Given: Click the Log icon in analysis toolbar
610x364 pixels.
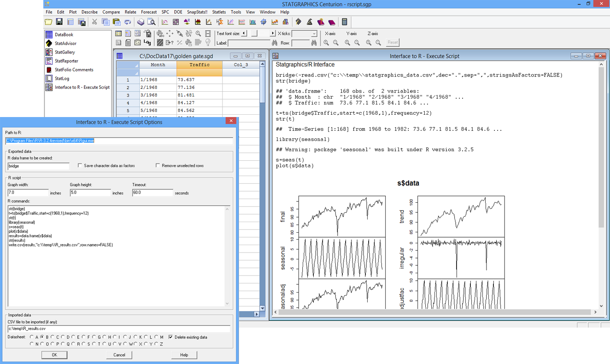Looking at the screenshot, I should [147, 42].
